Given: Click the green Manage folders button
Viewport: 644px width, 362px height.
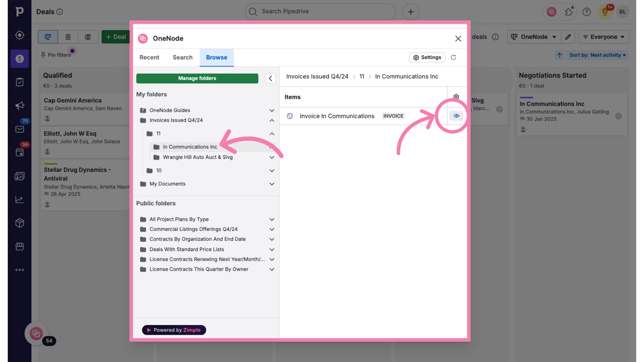Looking at the screenshot, I should pyautogui.click(x=197, y=78).
